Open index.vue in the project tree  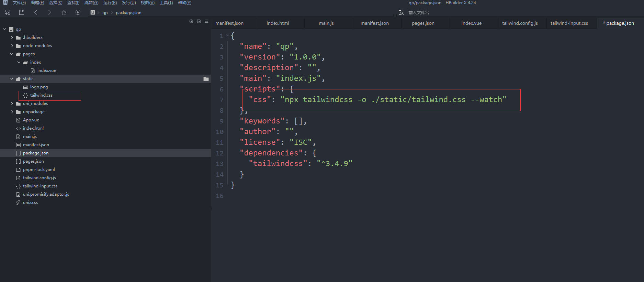pyautogui.click(x=47, y=70)
